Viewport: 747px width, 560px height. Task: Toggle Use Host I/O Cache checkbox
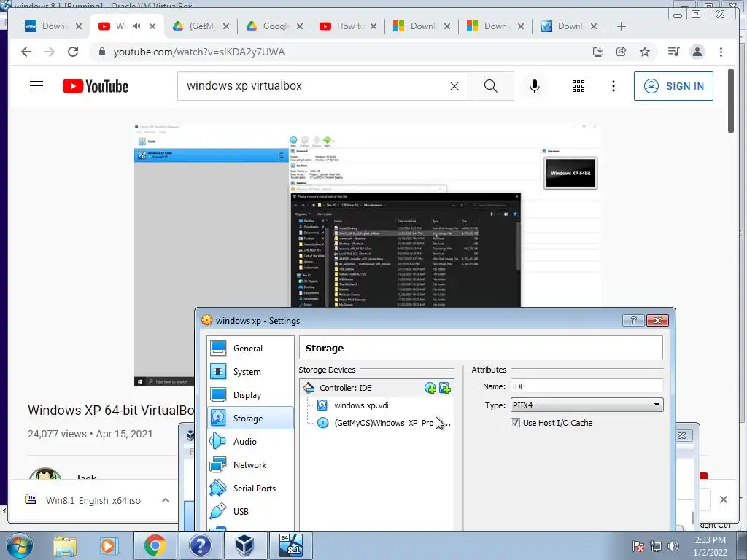tap(515, 423)
